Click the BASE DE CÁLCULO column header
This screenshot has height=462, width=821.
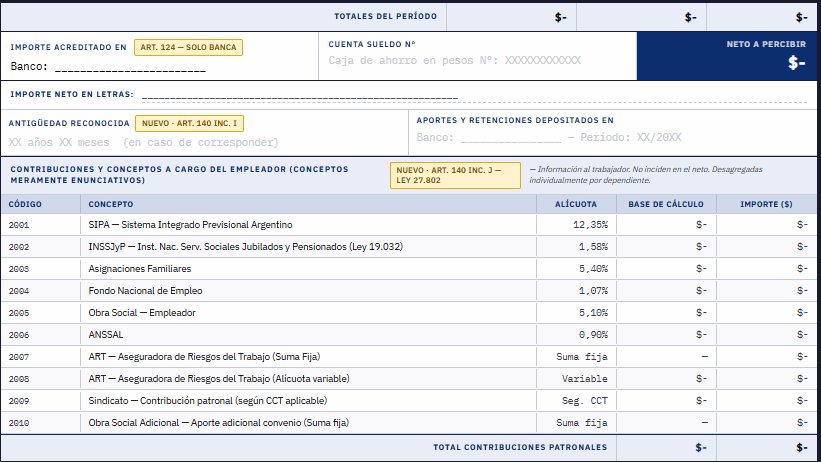pos(665,204)
